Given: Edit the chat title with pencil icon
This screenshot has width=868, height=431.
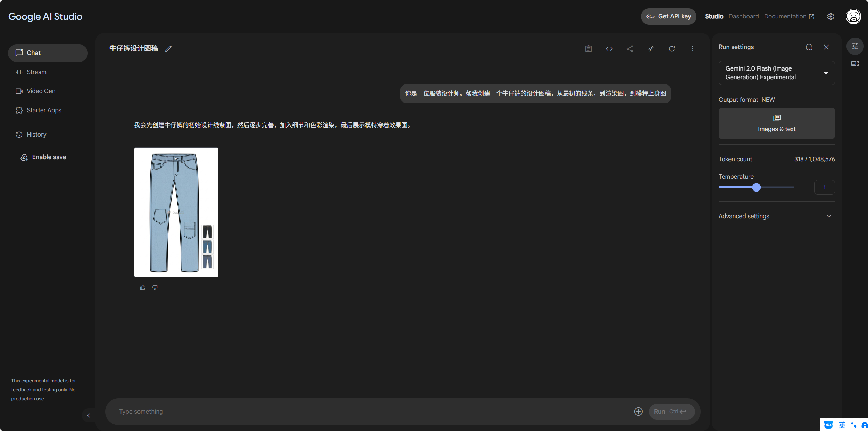Looking at the screenshot, I should pyautogui.click(x=168, y=49).
